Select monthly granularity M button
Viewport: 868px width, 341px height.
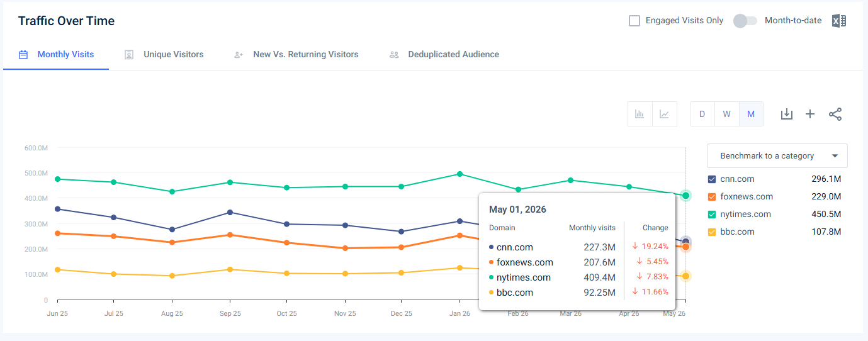751,114
